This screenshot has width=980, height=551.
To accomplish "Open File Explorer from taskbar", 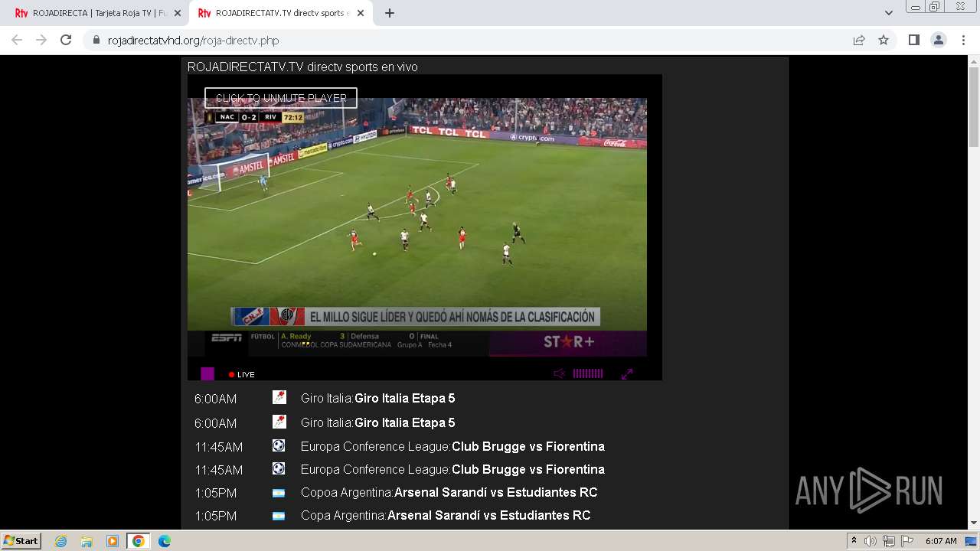I will tap(87, 541).
